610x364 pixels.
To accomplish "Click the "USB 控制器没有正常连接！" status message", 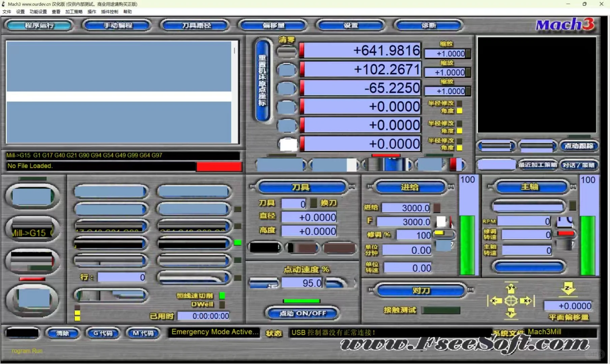I will [333, 333].
